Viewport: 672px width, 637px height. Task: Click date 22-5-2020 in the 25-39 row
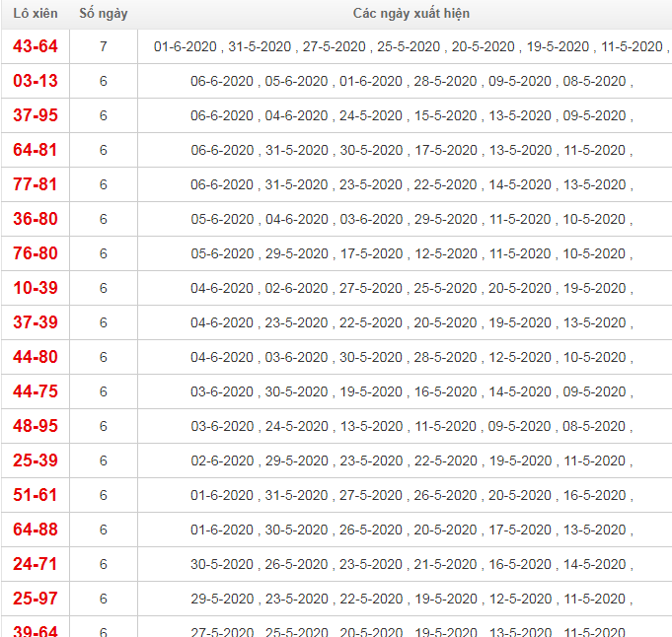pos(446,460)
